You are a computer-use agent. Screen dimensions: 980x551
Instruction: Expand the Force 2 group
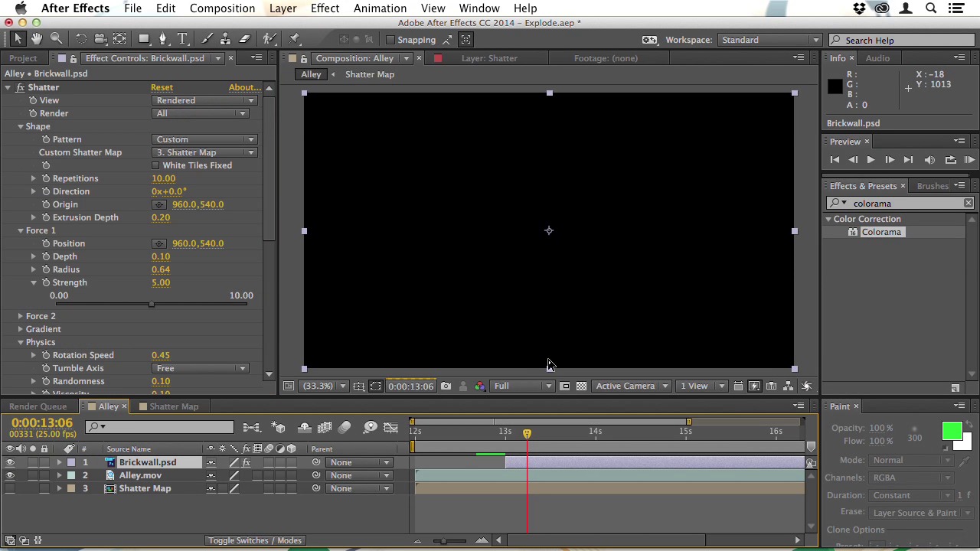pyautogui.click(x=21, y=316)
